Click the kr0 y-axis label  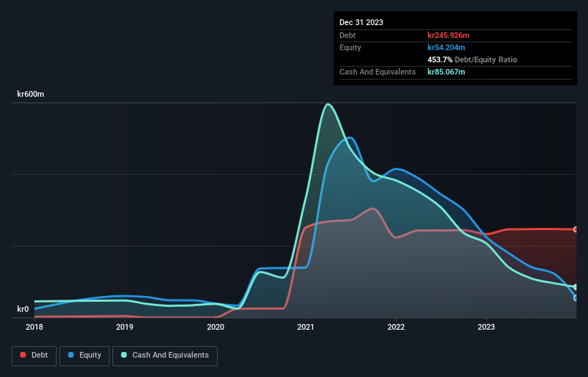click(23, 309)
